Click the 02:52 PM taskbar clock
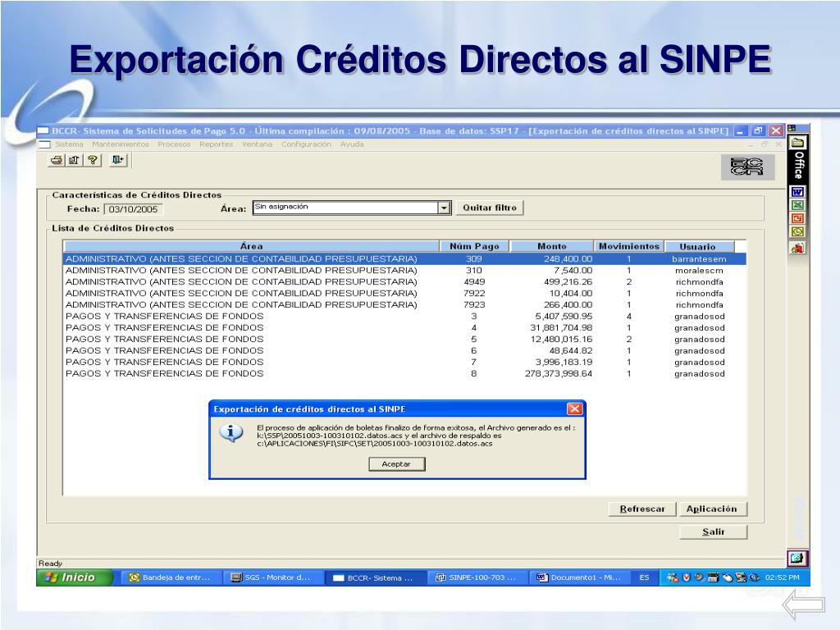Screen dimensions: 840x630 [782, 577]
